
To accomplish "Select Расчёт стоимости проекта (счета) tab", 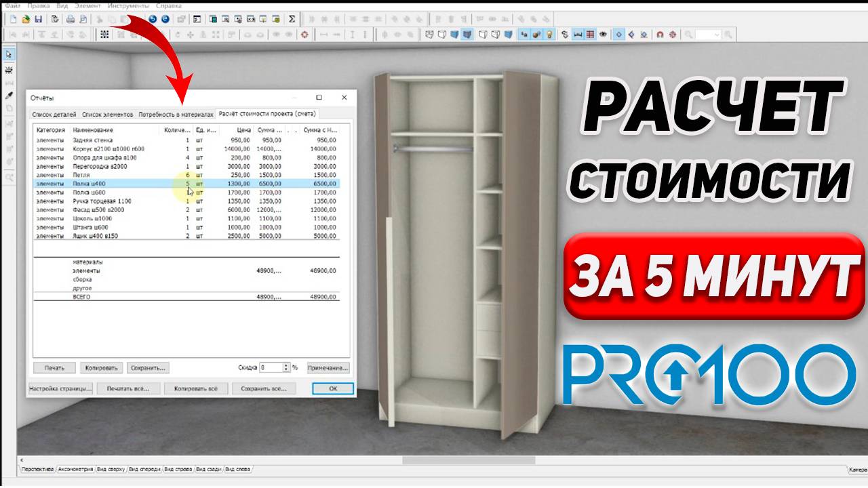I will 267,114.
